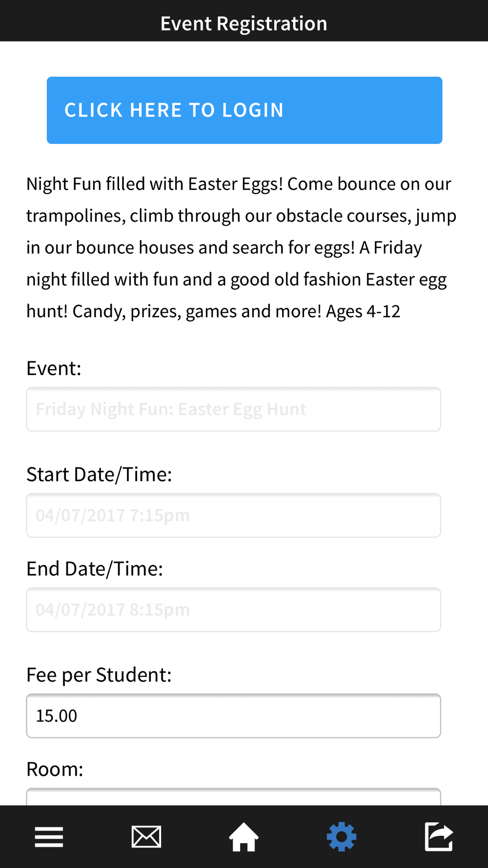Click the 'Candy, prizes, games and more!' text
The width and height of the screenshot is (488, 868).
197,311
